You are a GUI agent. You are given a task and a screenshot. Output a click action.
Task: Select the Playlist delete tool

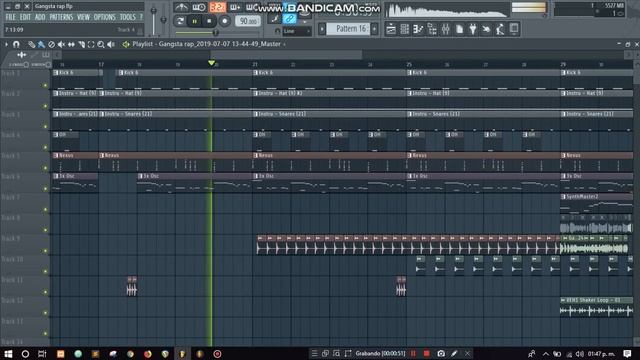click(x=51, y=44)
